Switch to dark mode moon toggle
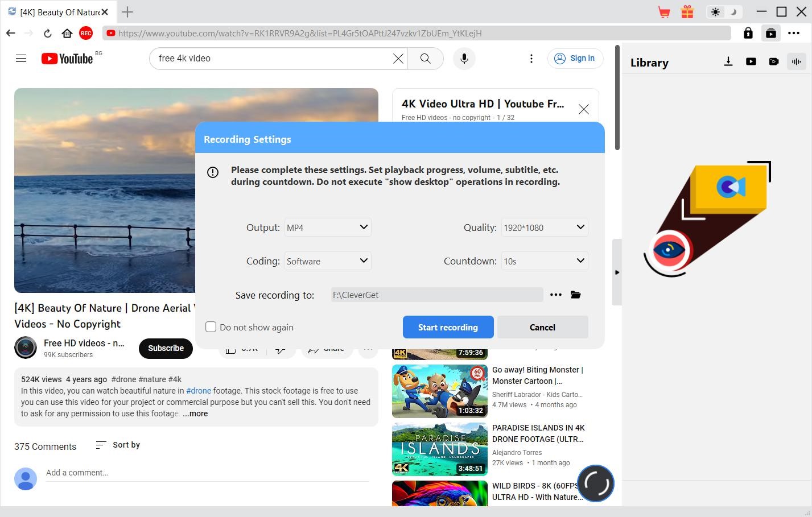 click(734, 12)
